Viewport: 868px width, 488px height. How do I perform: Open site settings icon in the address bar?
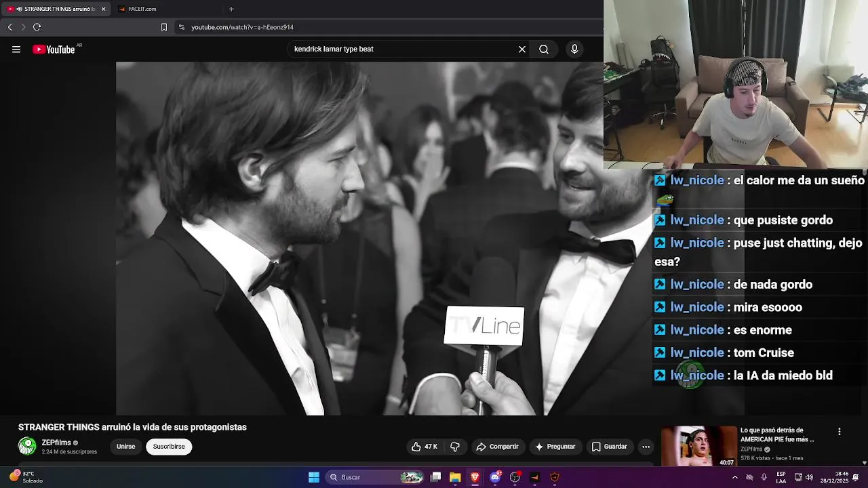[x=181, y=27]
